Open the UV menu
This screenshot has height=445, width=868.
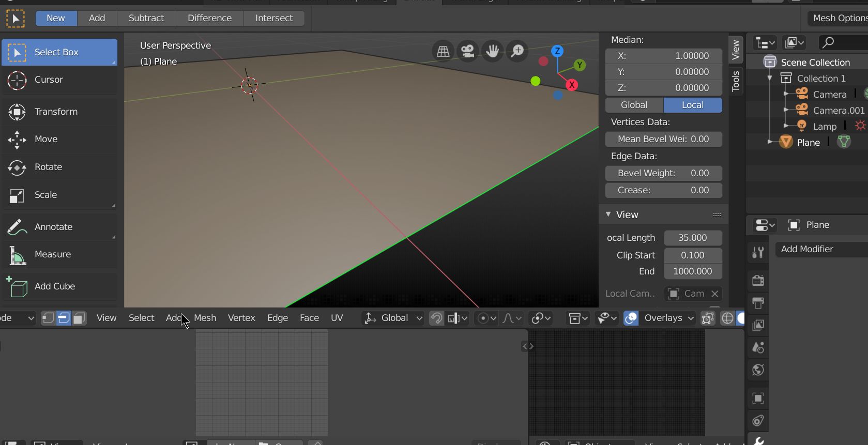coord(337,318)
